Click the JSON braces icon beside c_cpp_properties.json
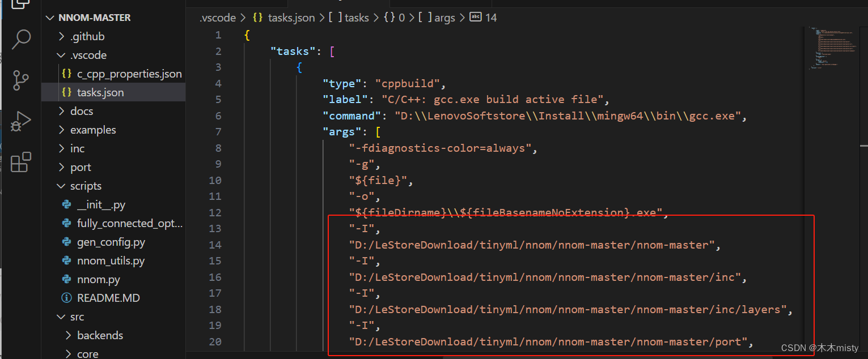868x359 pixels. (66, 74)
